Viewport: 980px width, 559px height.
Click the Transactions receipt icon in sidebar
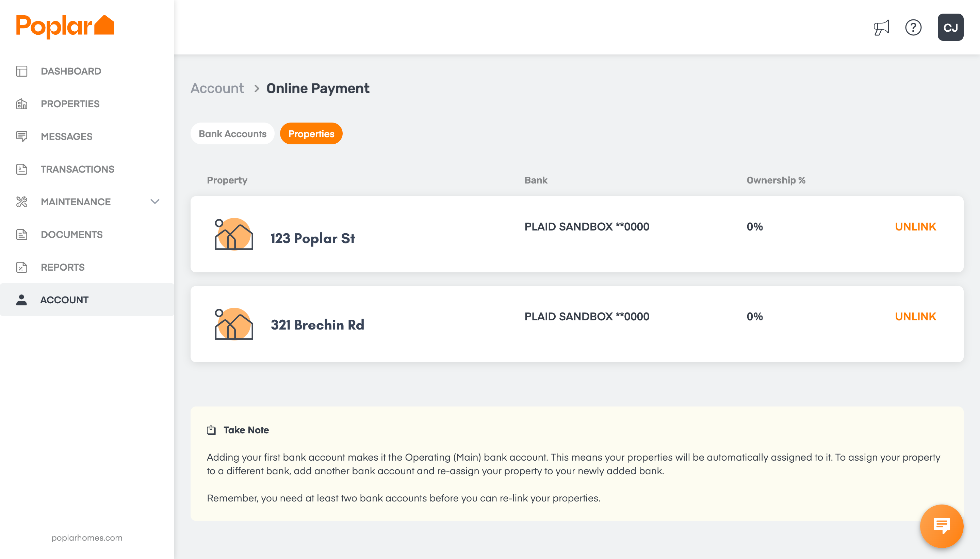[22, 169]
